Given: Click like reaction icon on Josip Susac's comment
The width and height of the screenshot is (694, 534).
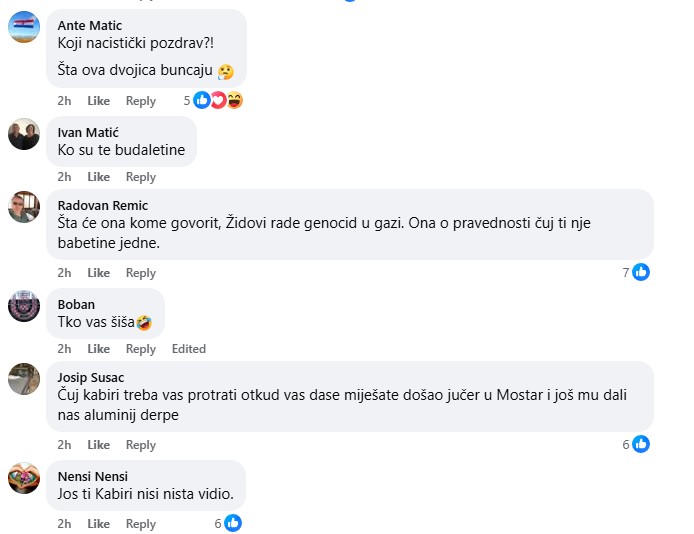Looking at the screenshot, I should point(641,444).
